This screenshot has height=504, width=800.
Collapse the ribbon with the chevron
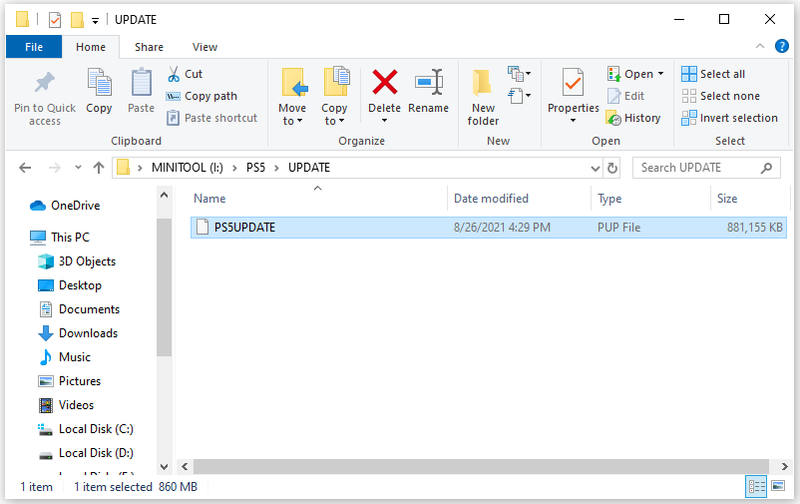tap(760, 46)
